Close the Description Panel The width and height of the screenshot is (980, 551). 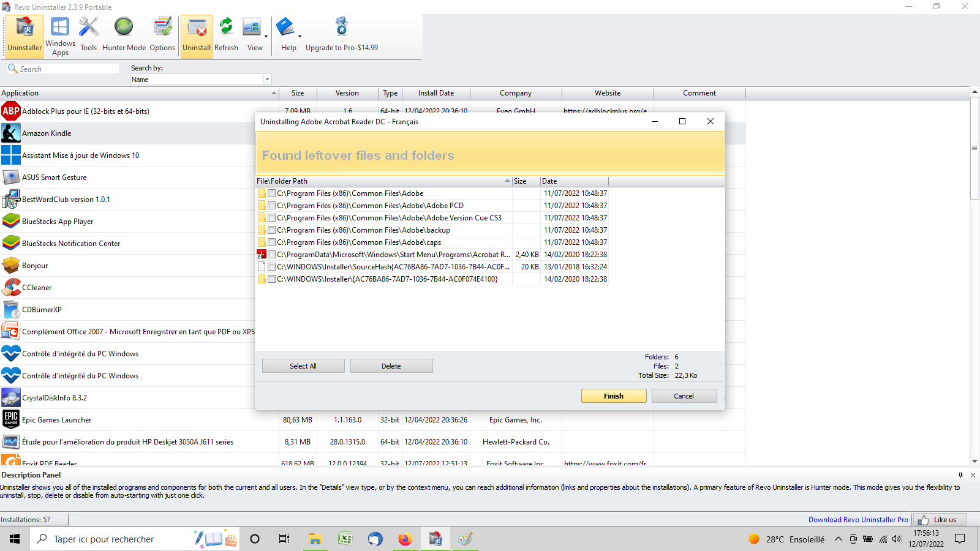[973, 475]
